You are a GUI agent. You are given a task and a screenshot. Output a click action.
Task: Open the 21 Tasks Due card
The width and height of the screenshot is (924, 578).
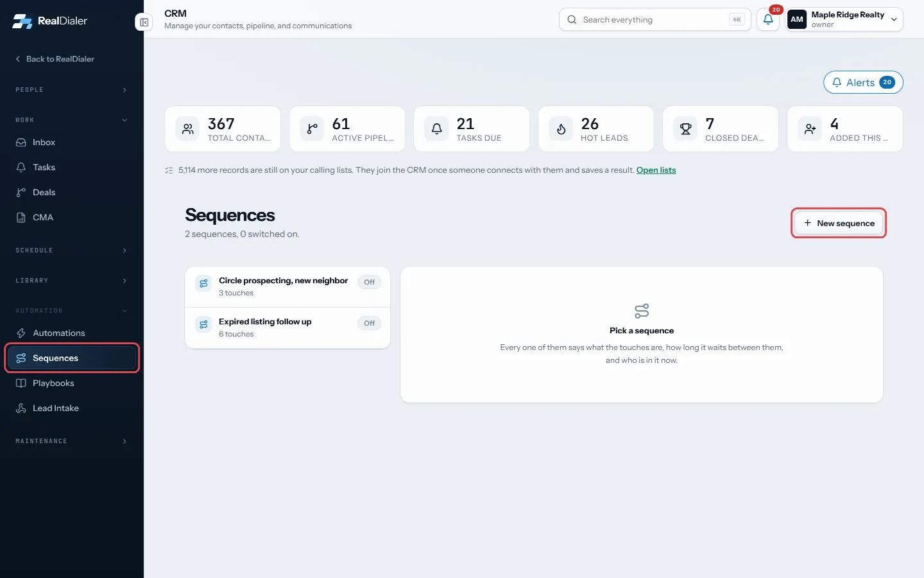472,129
